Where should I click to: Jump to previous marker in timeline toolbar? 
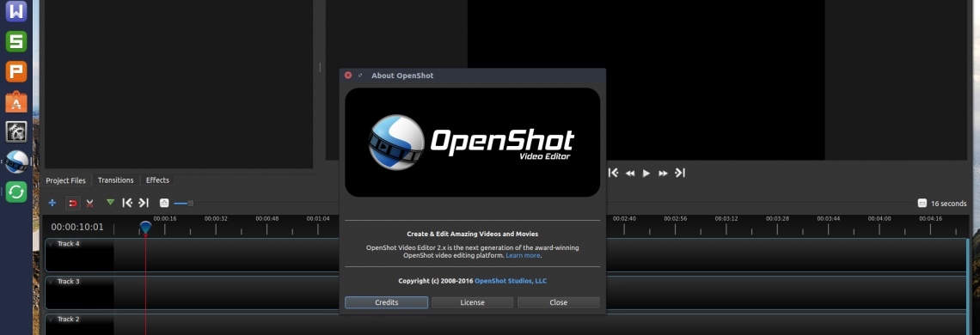pos(127,203)
